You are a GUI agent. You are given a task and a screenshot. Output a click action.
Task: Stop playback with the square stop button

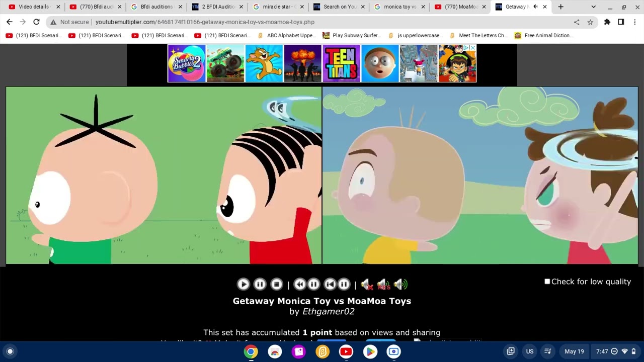tap(276, 285)
